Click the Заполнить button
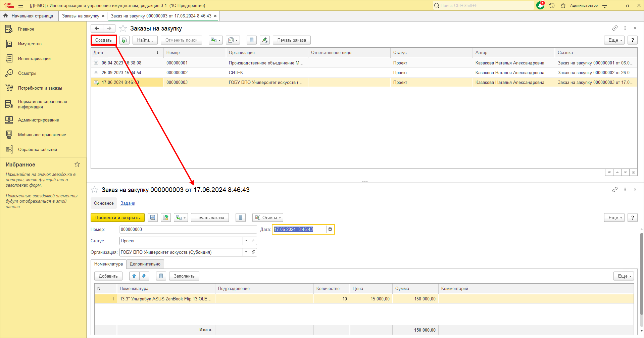The image size is (644, 338). tap(184, 276)
